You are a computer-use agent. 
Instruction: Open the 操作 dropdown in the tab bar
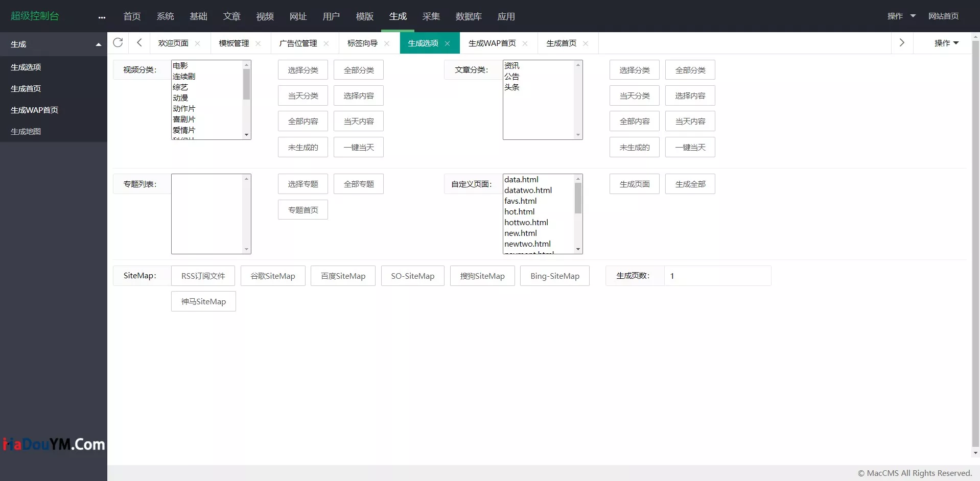pos(946,43)
